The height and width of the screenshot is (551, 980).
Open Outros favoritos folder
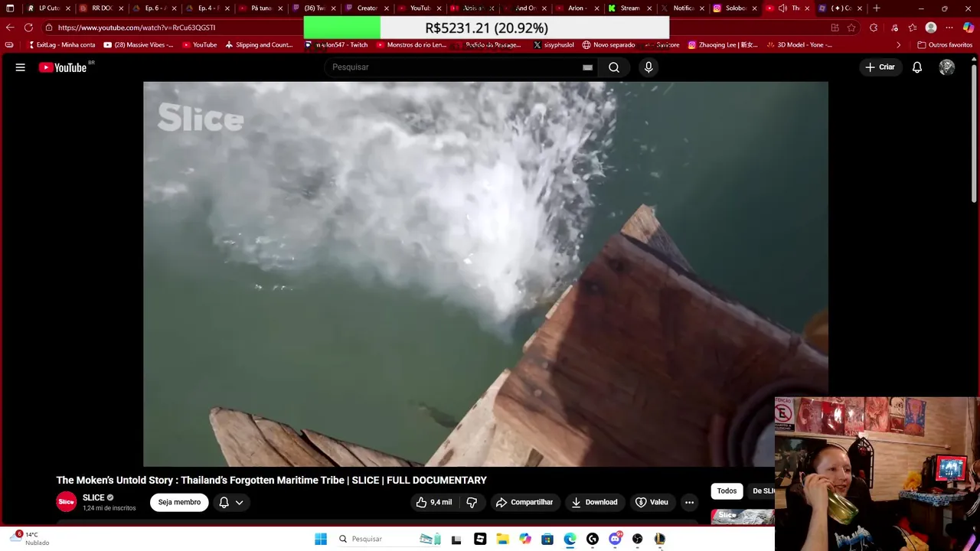coord(945,45)
